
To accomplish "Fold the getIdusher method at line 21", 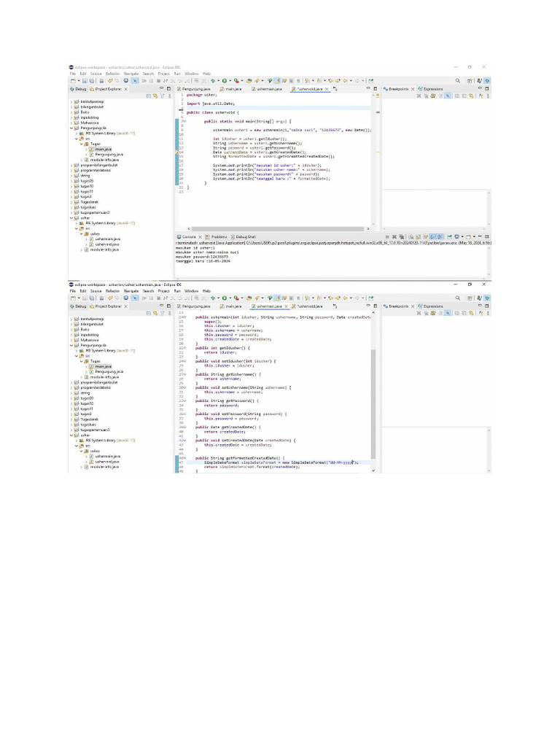I will click(184, 348).
